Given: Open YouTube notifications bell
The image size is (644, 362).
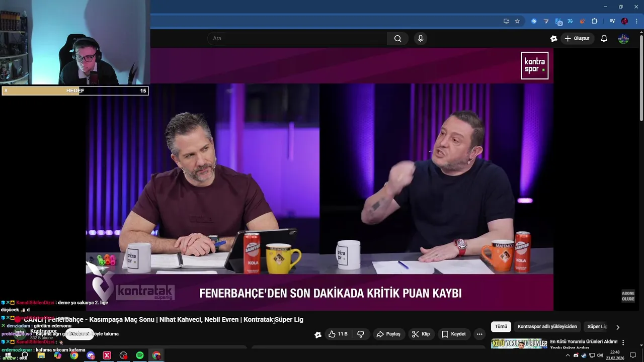Looking at the screenshot, I should (x=604, y=39).
